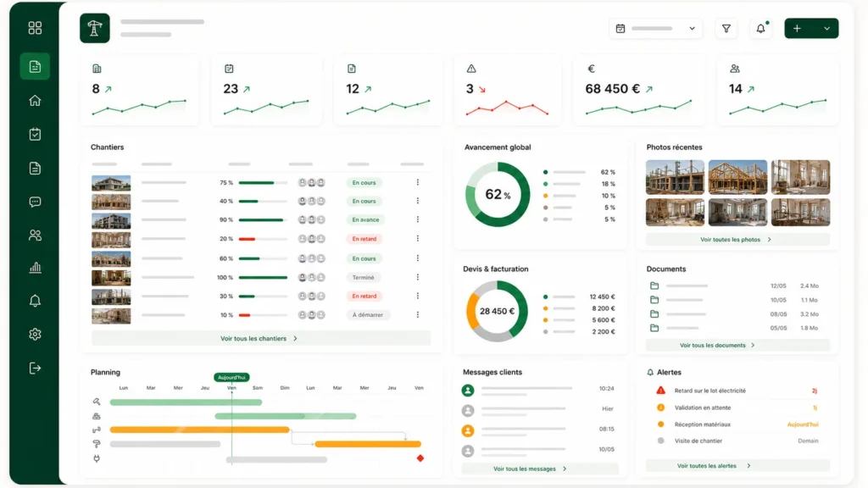Image resolution: width=868 pixels, height=488 pixels.
Task: Expand the arrow next to the plus button
Action: [826, 28]
